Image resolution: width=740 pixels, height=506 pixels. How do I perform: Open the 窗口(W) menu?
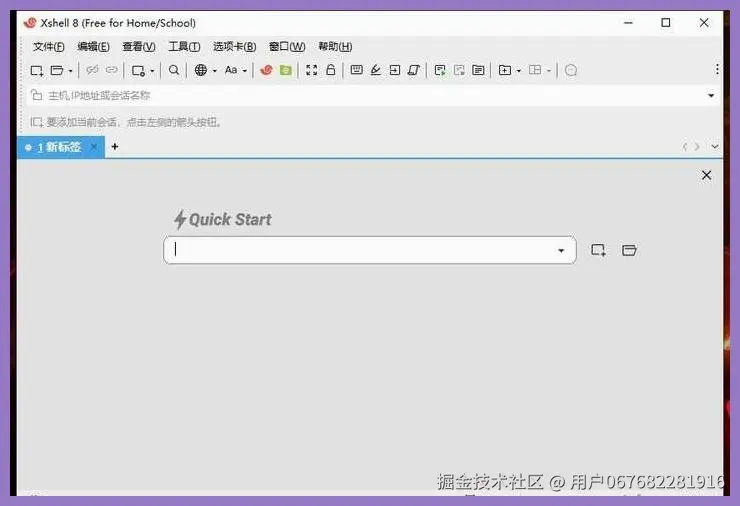pos(287,46)
